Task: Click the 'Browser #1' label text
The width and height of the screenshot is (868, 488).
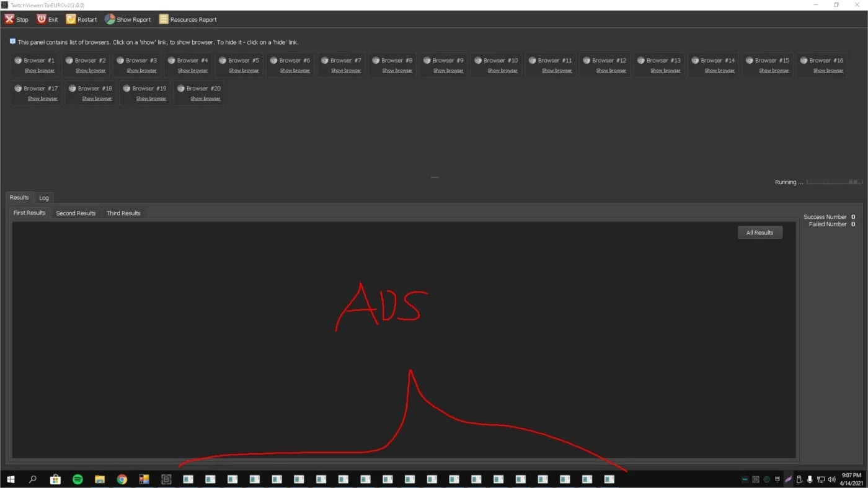Action: coord(39,61)
